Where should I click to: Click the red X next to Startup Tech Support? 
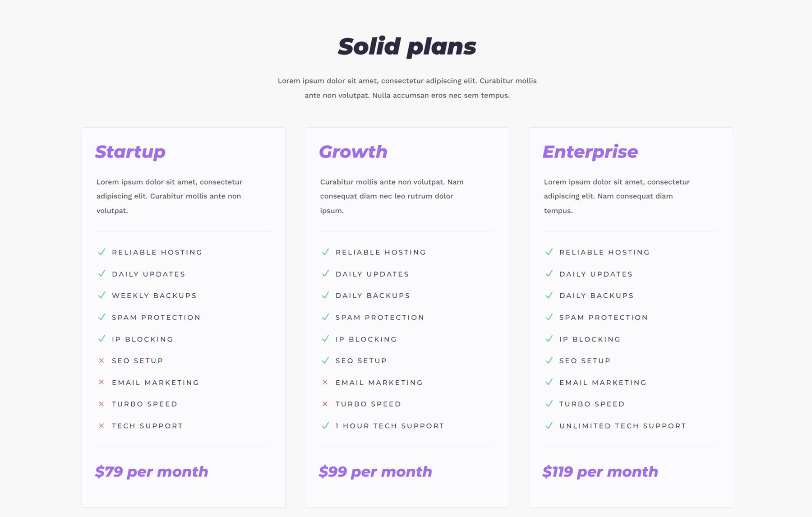click(x=101, y=426)
